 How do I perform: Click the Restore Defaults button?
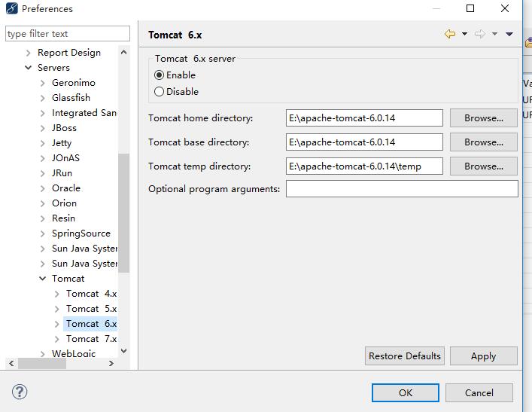(404, 356)
